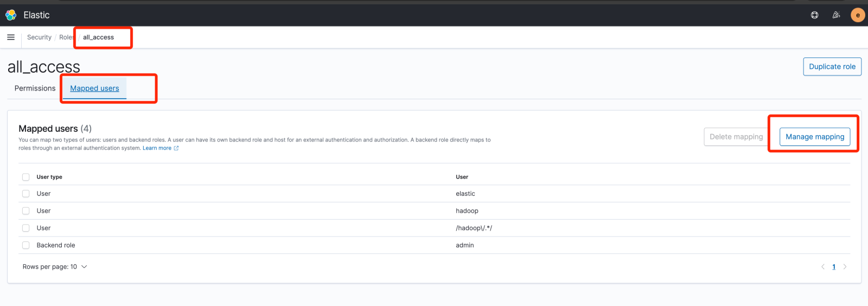The width and height of the screenshot is (868, 306).
Task: Expand the Rows per page dropdown
Action: coord(55,267)
